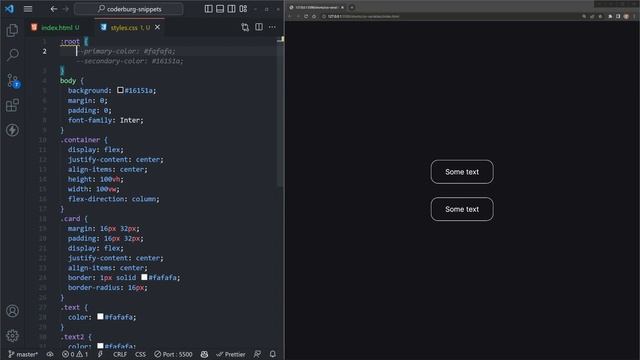Screen dimensions: 640x360
Task: Click the browser back arrow
Action: tap(290, 16)
